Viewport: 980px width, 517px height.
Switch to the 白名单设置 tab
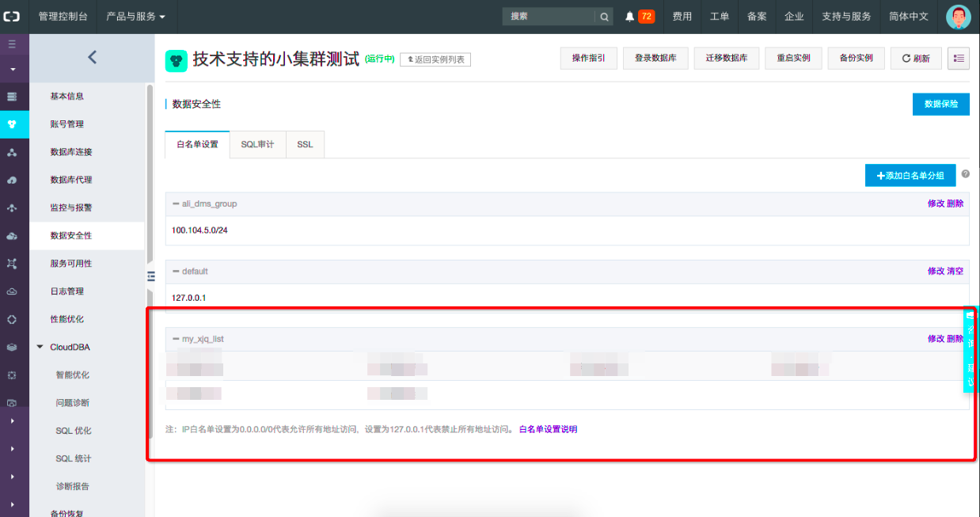point(197,145)
